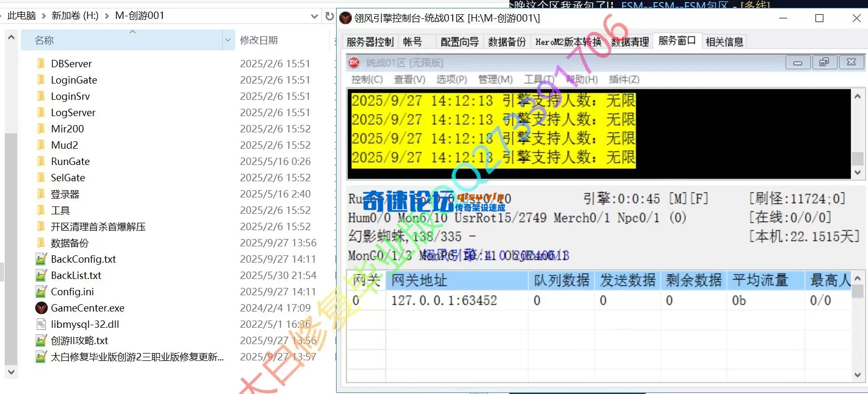Open the 数据清理 tab
Viewport: 868px width, 394px height.
630,42
